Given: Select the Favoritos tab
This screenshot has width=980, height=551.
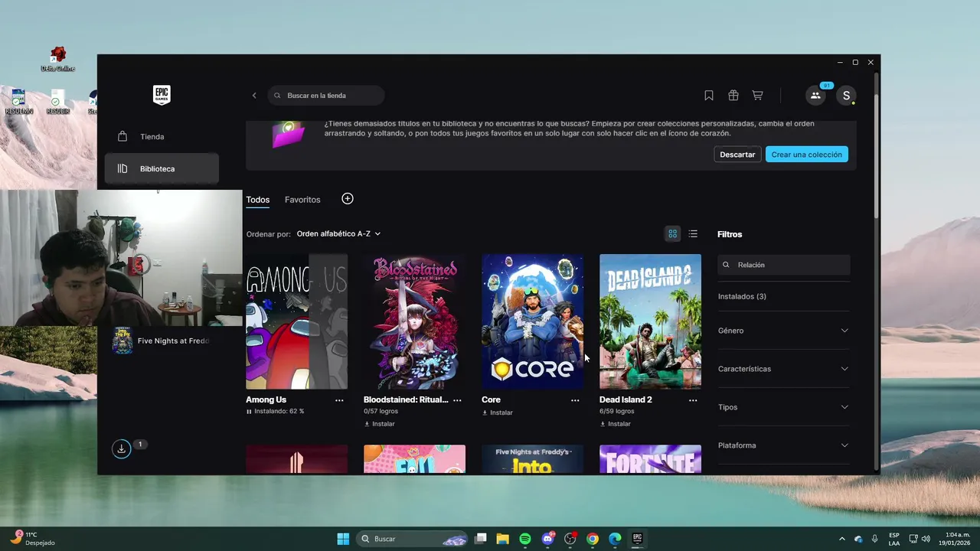Looking at the screenshot, I should [x=302, y=200].
